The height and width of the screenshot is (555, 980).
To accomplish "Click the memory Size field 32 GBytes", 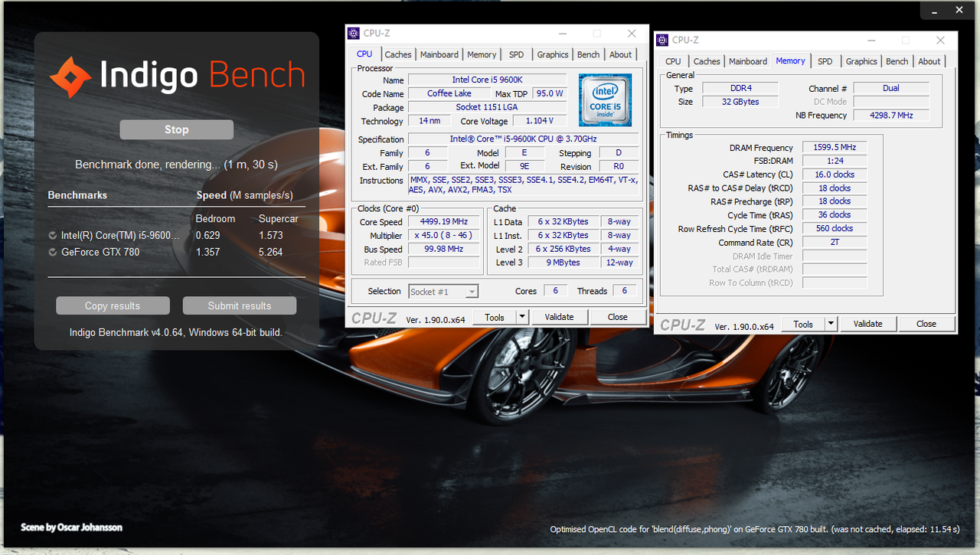I will (741, 102).
